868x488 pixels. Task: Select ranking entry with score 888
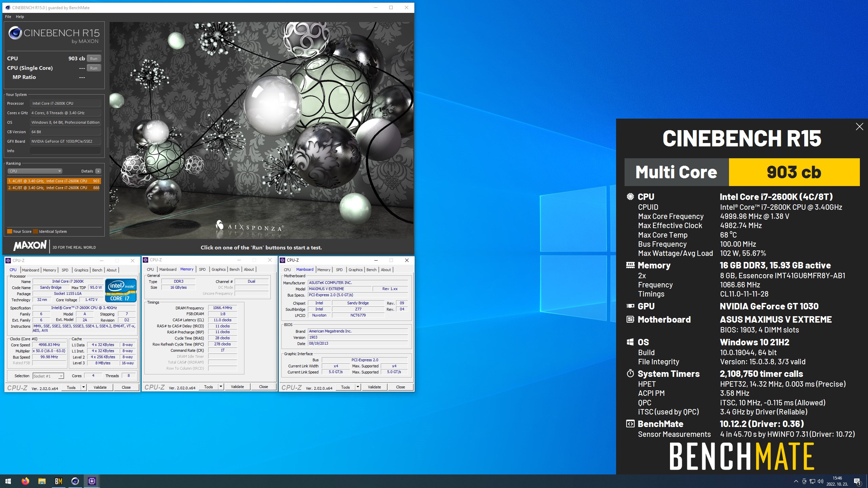[x=54, y=188]
